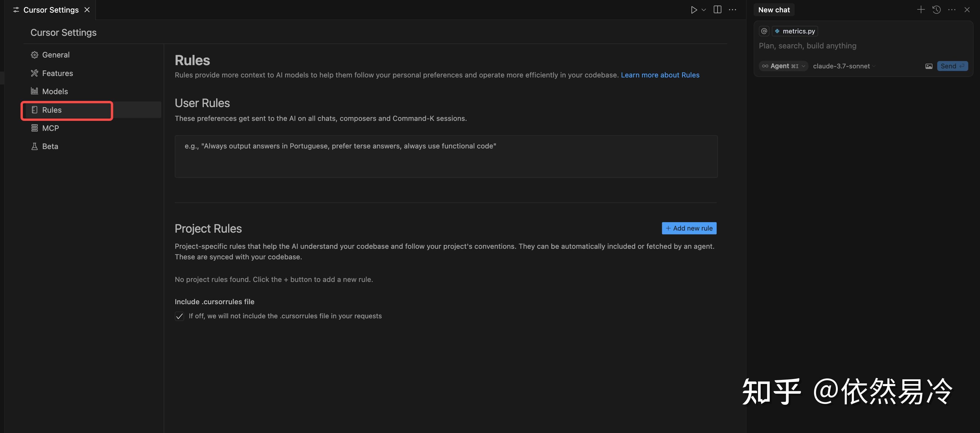Open chat history clock icon
The width and height of the screenshot is (980, 433).
(x=937, y=10)
